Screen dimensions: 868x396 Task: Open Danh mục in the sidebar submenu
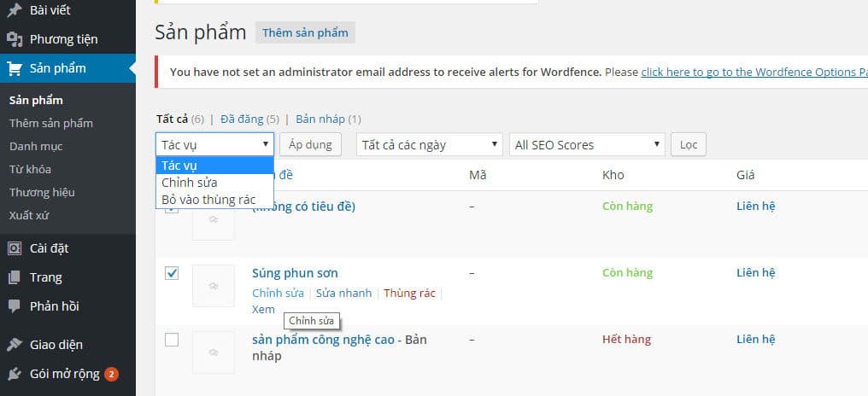[36, 146]
